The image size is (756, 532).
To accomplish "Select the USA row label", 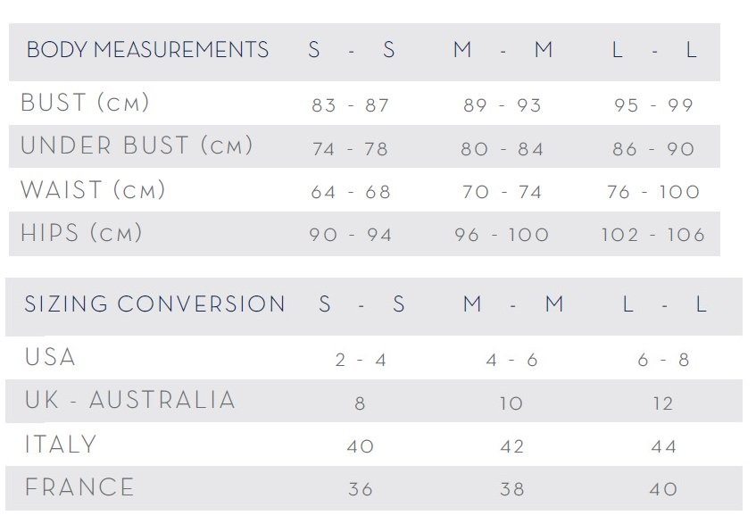I will (50, 357).
